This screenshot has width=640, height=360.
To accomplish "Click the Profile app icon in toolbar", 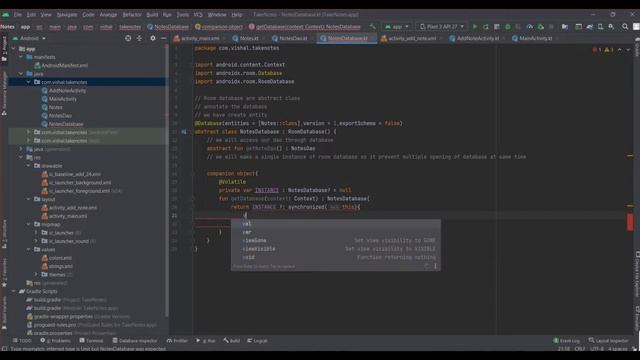I will pos(530,27).
